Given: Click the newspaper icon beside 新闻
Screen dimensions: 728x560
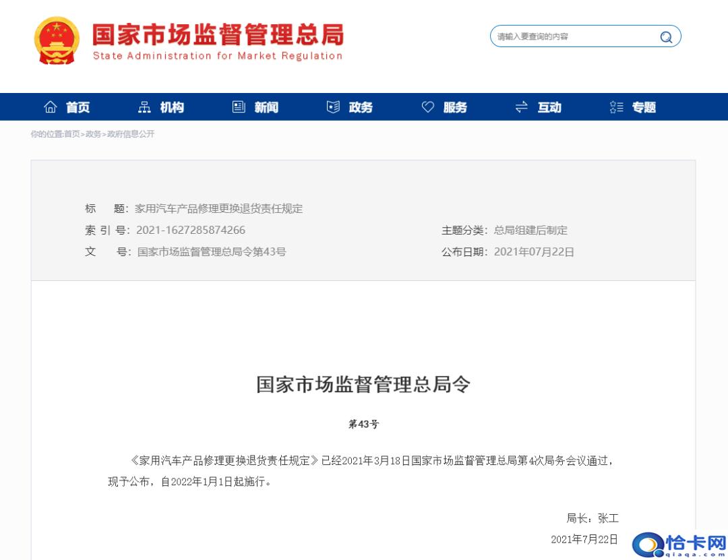Looking at the screenshot, I should coord(239,107).
